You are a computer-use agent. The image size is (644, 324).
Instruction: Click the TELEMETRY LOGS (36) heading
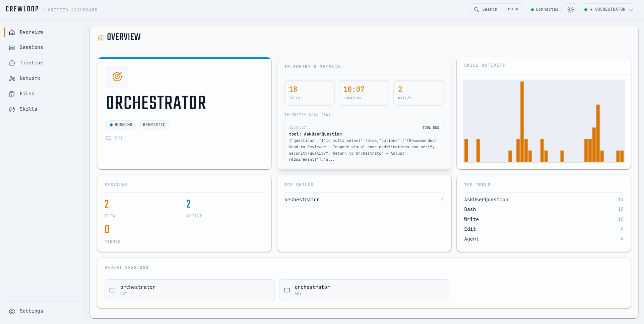pyautogui.click(x=307, y=115)
